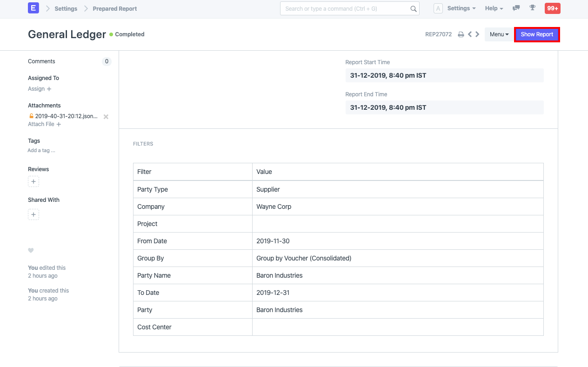Open the 99+ notifications badge
The height and width of the screenshot is (367, 588).
click(x=552, y=8)
